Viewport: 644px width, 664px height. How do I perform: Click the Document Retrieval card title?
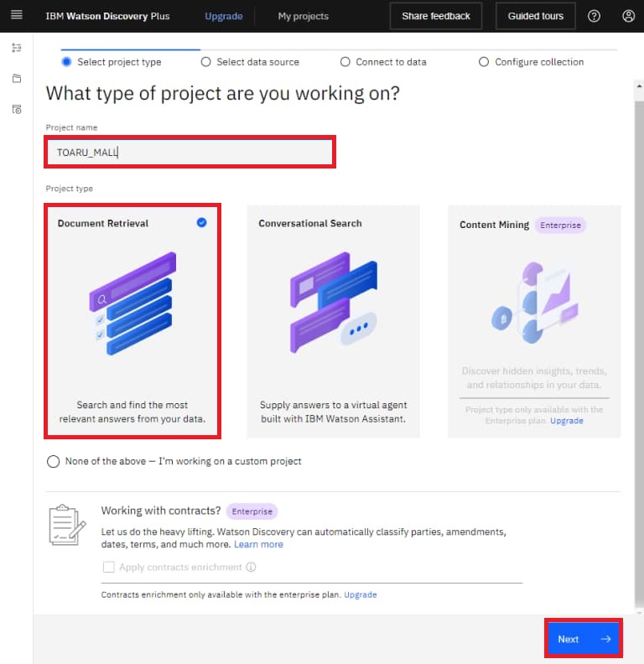[103, 223]
